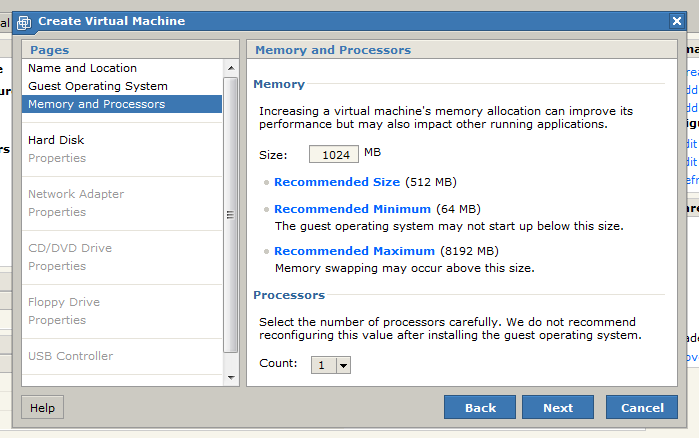Viewport: 699px width, 438px height.
Task: Select Memory and Processors page
Action: tap(96, 104)
